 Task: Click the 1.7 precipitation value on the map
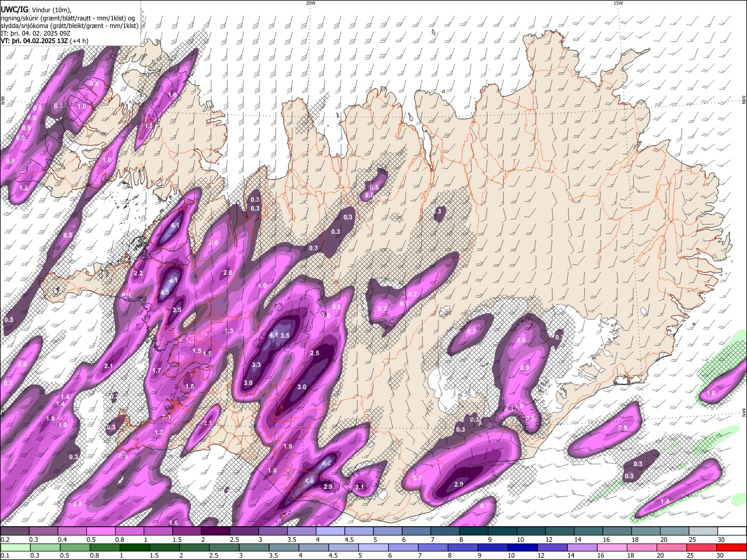click(156, 370)
